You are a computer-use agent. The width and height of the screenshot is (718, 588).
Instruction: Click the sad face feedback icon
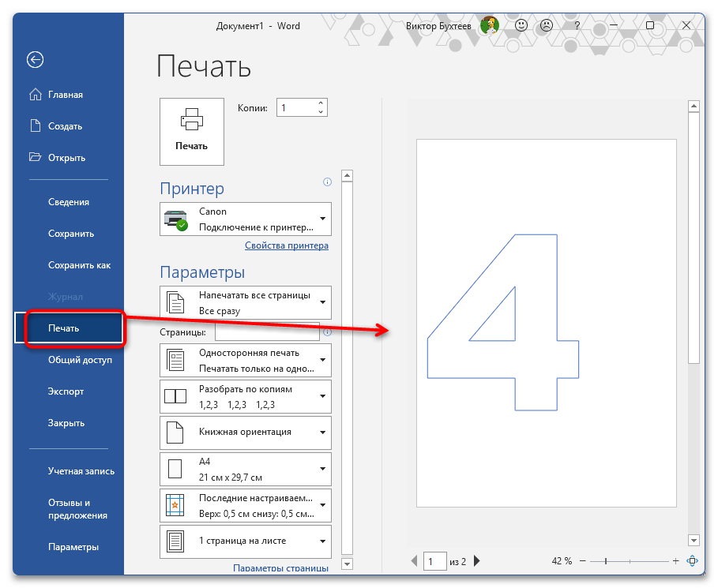click(x=547, y=26)
